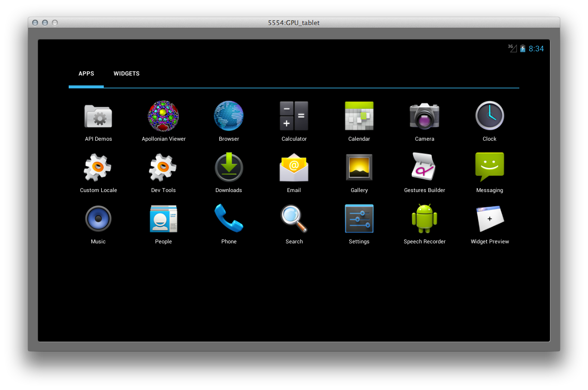
Task: Open the API Demos app
Action: 98,117
